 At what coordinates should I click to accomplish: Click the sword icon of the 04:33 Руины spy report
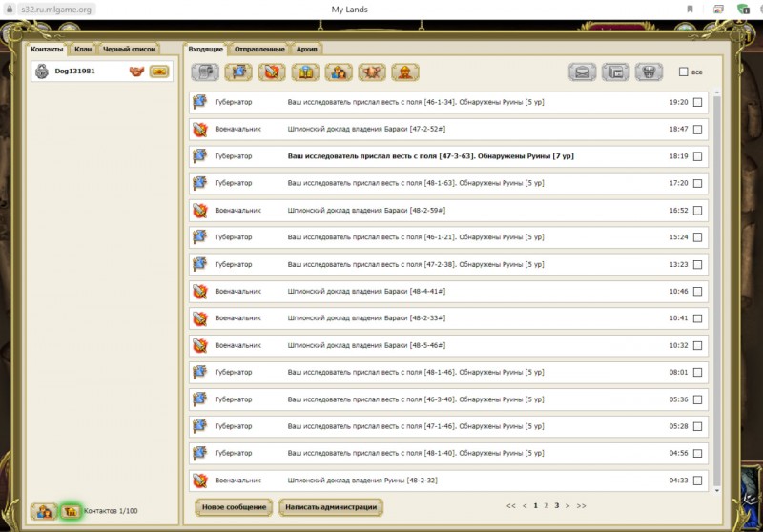click(199, 481)
